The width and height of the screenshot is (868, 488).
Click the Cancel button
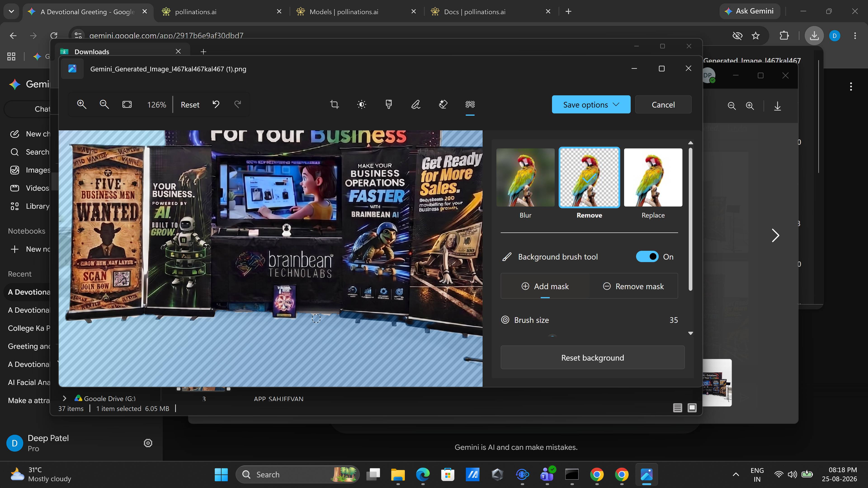[x=663, y=104]
